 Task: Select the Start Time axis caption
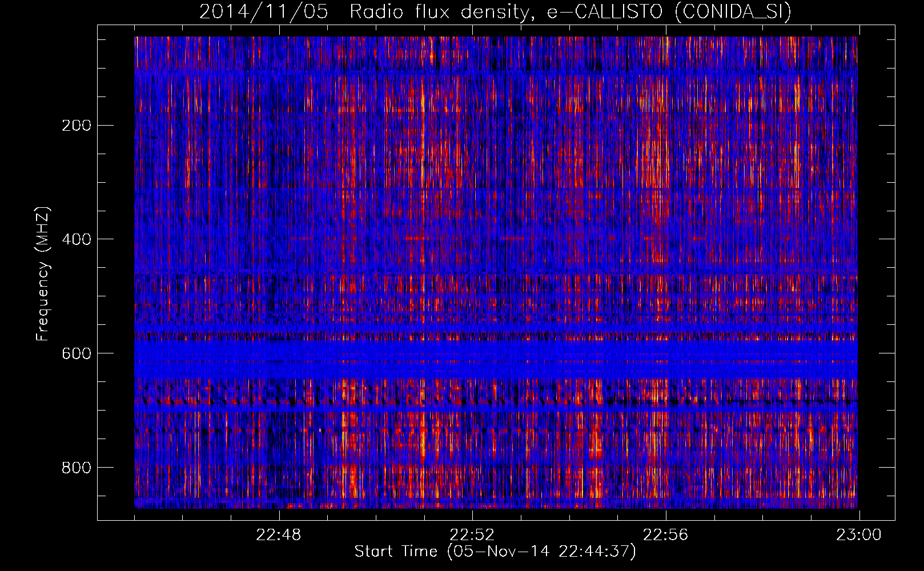[x=495, y=552]
